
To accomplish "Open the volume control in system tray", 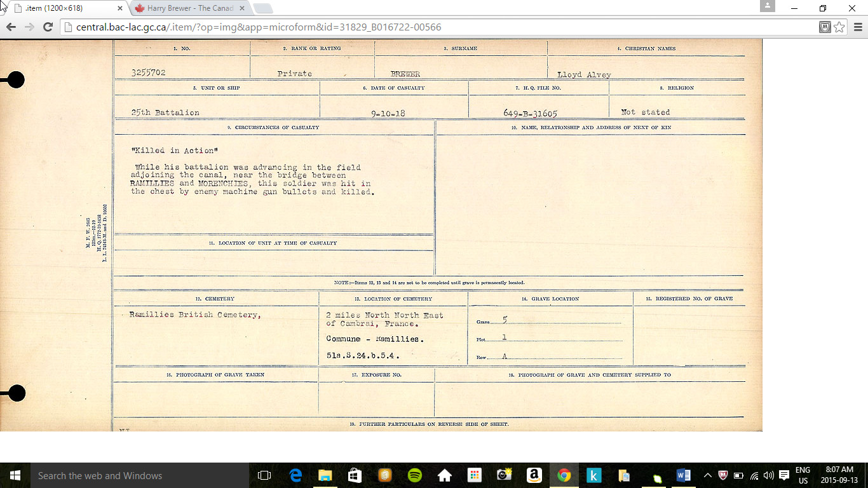I will tap(769, 475).
